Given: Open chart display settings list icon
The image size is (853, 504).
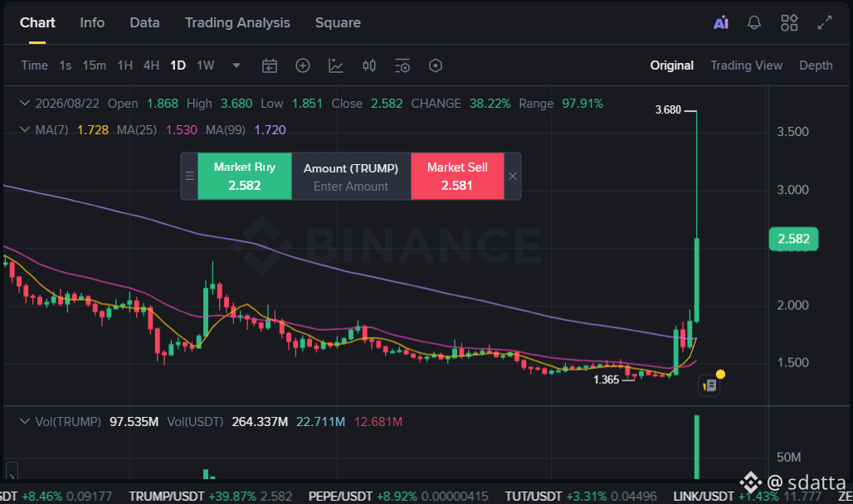Looking at the screenshot, I should coord(402,65).
